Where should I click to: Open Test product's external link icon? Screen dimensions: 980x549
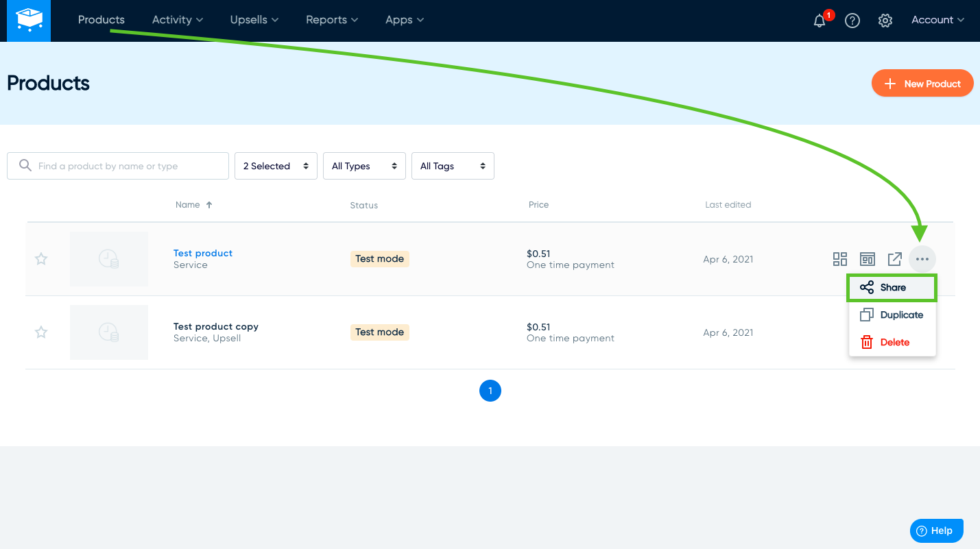[895, 259]
